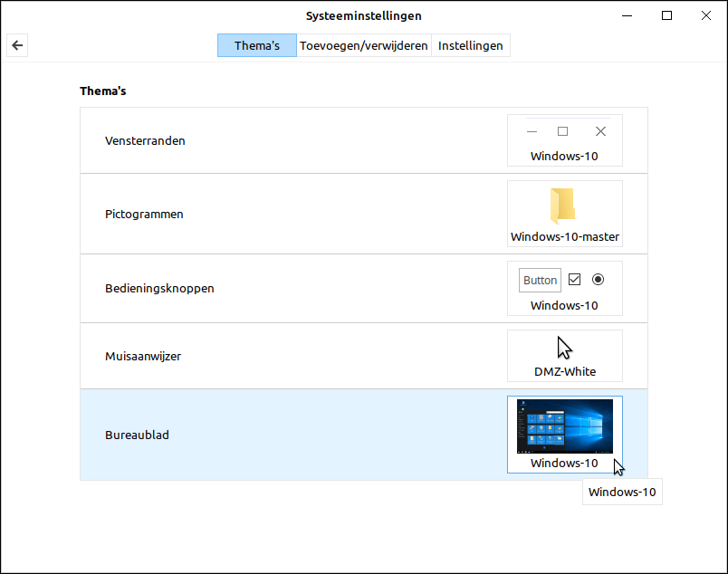This screenshot has height=574, width=728.
Task: Select the Vensterranden row label
Action: point(145,140)
